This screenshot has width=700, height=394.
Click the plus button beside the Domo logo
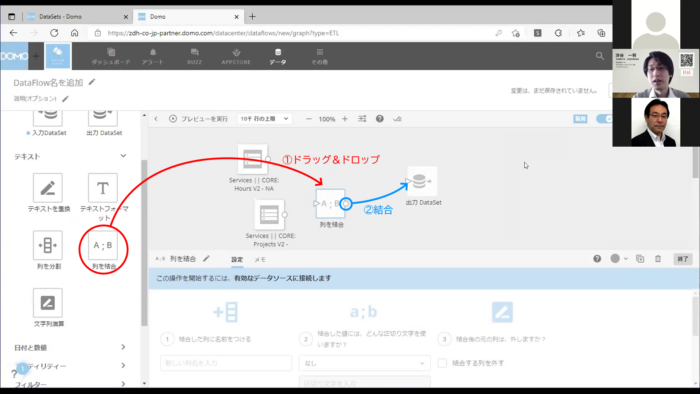pos(36,56)
